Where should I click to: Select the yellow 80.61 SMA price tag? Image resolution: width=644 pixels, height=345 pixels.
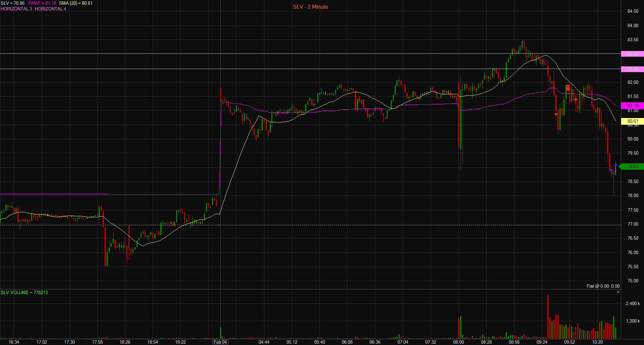tap(633, 121)
